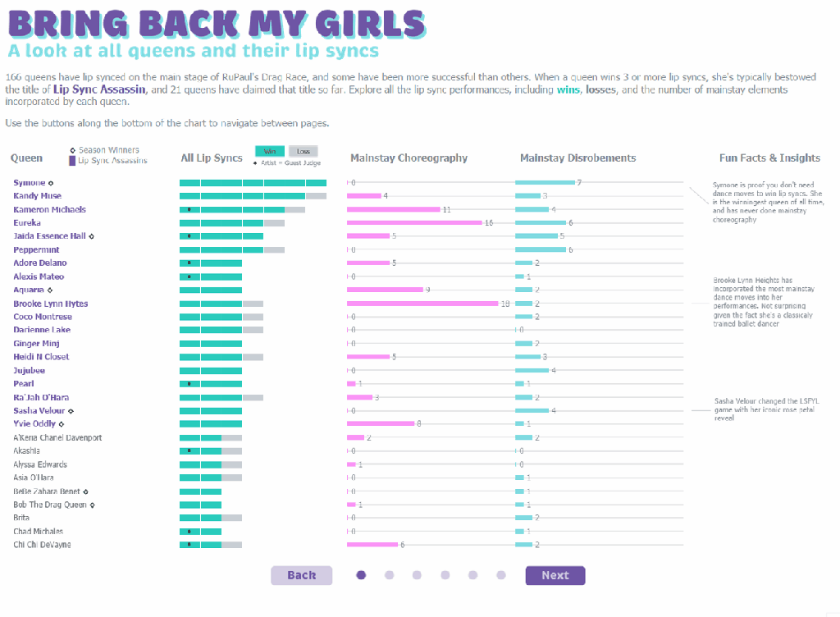Click the Loss legend swatch
Viewport: 840px width, 617px height.
(x=304, y=151)
